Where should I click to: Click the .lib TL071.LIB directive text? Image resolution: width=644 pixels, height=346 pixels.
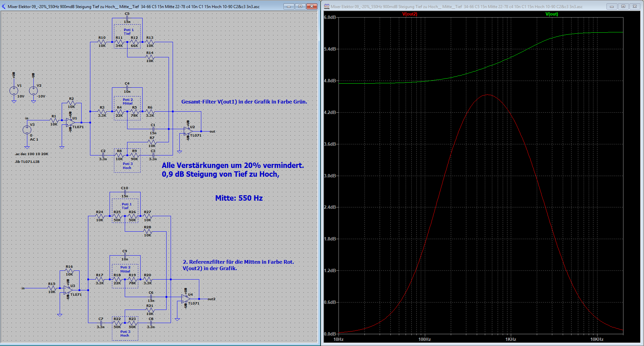point(27,162)
